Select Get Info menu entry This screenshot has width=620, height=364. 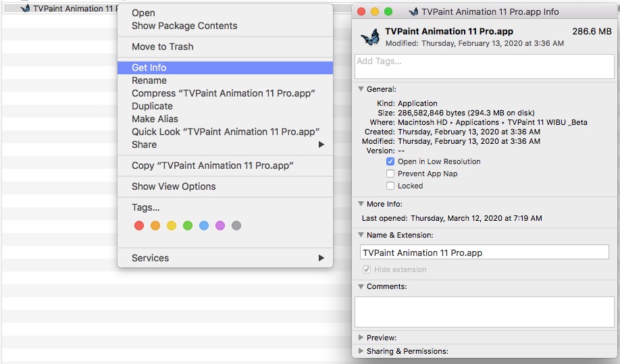point(225,68)
